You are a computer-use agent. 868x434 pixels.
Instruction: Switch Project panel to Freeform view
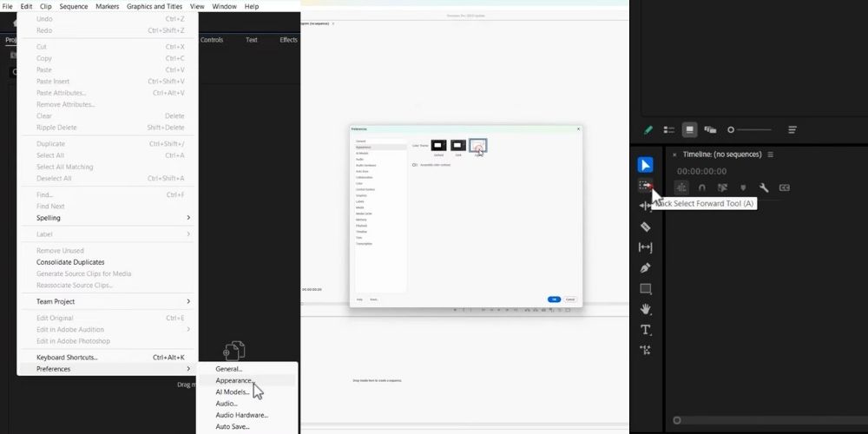click(710, 130)
